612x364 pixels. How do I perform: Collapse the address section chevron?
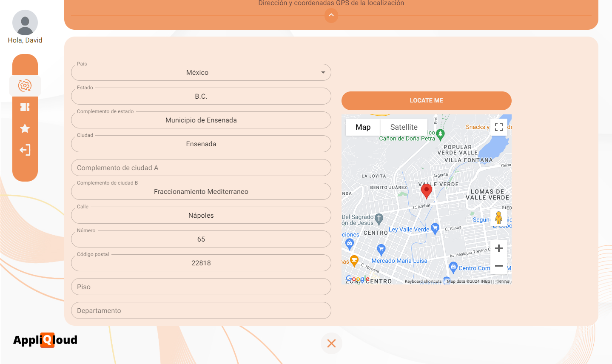(331, 16)
